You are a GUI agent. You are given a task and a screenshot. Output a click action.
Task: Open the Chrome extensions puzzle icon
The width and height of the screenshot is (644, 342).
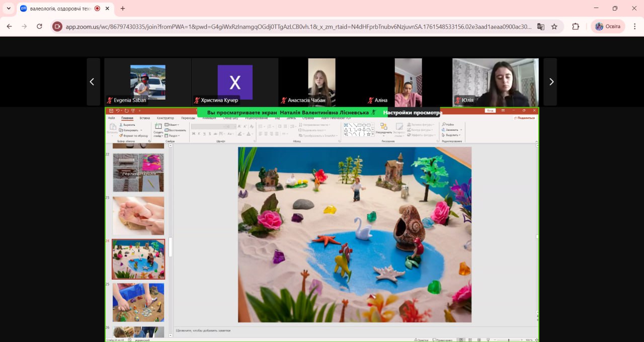[576, 27]
